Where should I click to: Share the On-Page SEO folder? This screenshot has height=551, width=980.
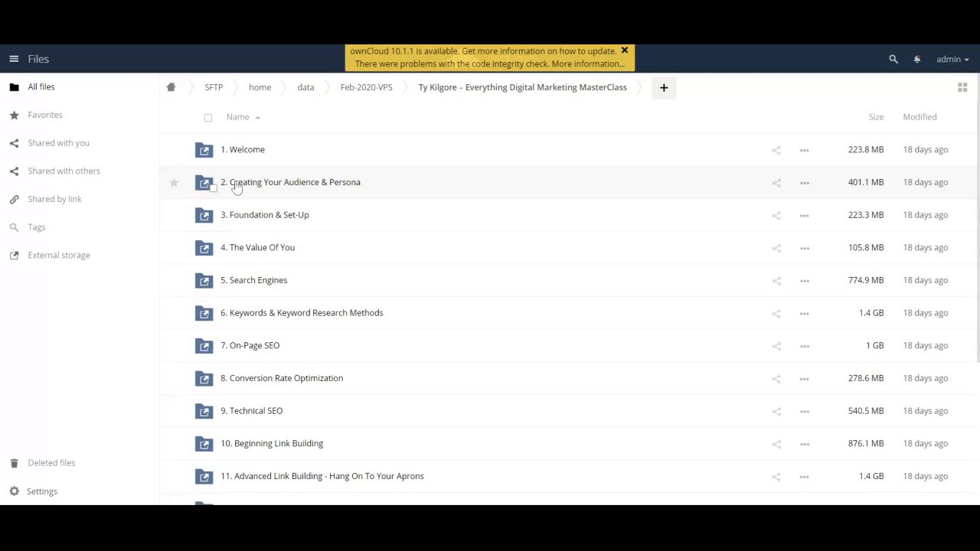(776, 346)
